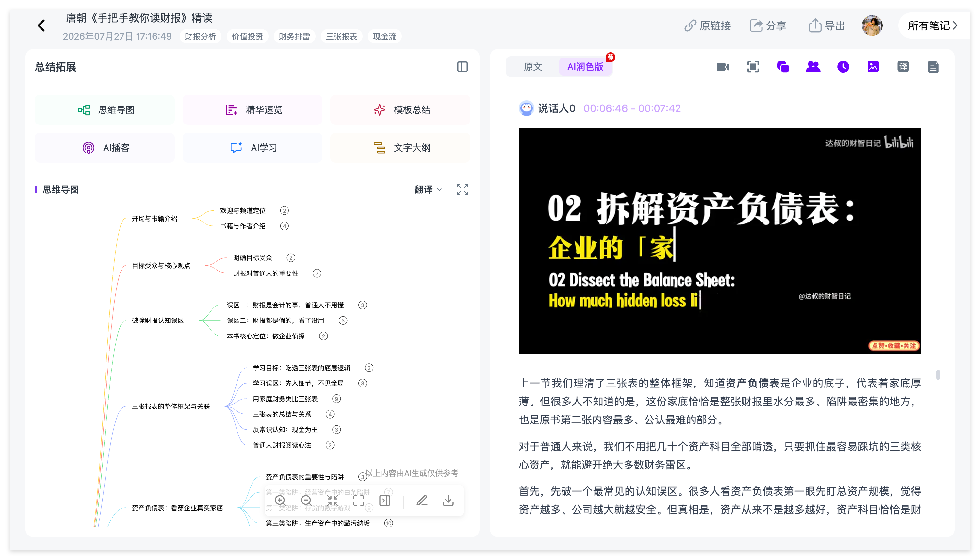Click the video camera icon
Screen dimensions: 980x560
[x=723, y=67]
